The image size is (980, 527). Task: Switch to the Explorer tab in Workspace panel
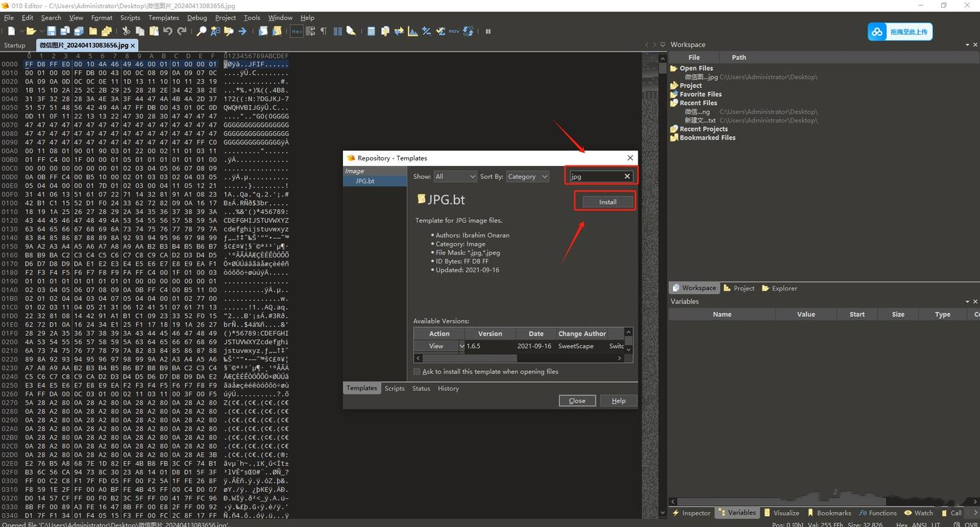(779, 288)
